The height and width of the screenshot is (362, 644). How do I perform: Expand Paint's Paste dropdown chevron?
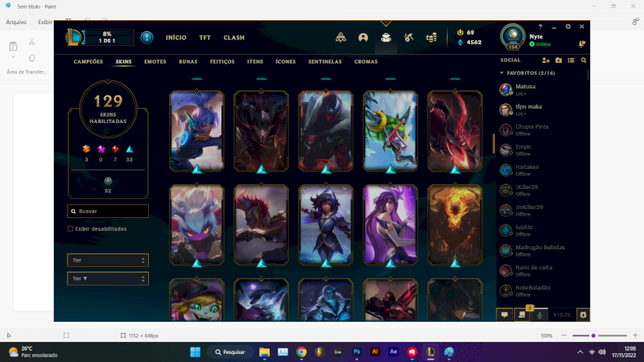pos(13,57)
